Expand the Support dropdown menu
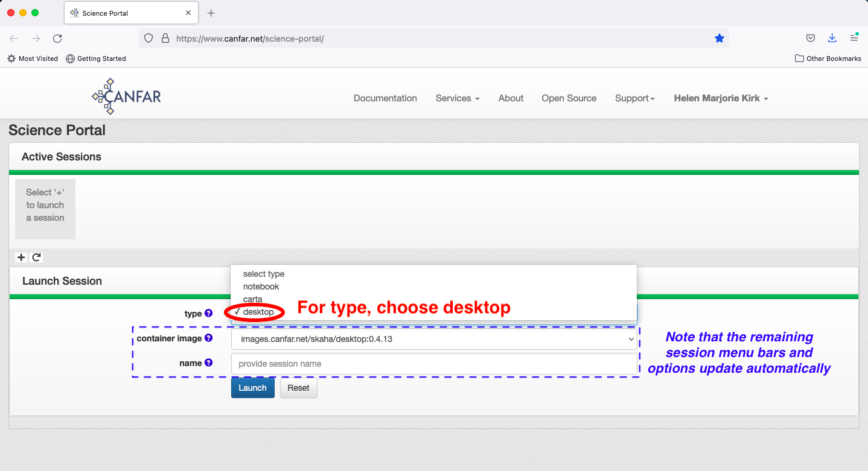Viewport: 868px width, 471px height. [635, 98]
